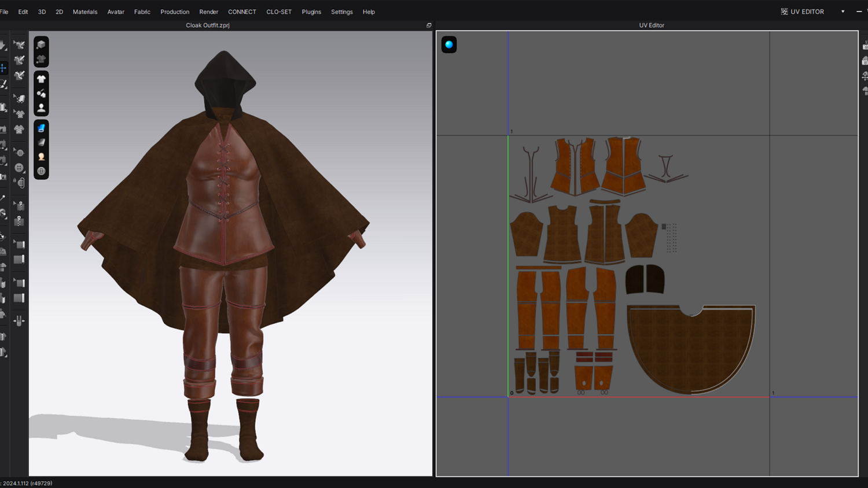Toggle Show Garment shirt icon

41,79
